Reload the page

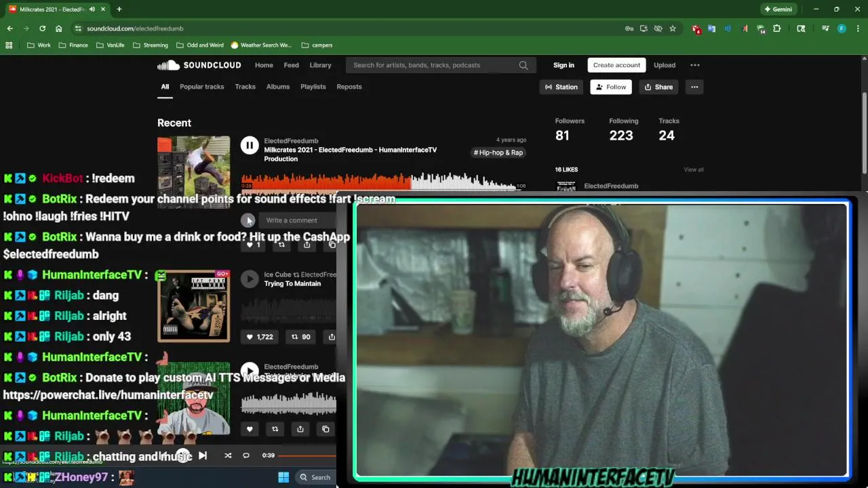click(42, 28)
